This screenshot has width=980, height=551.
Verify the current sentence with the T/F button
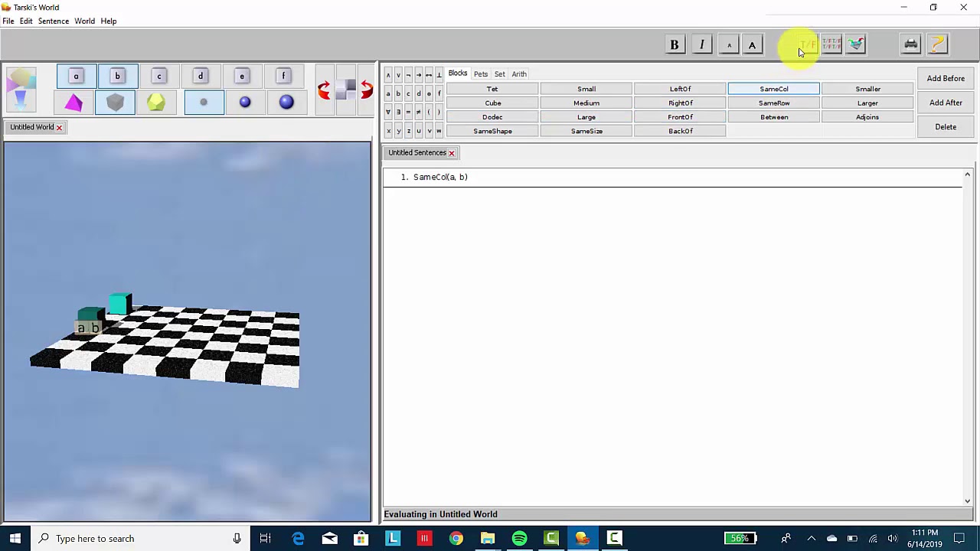[x=808, y=44]
